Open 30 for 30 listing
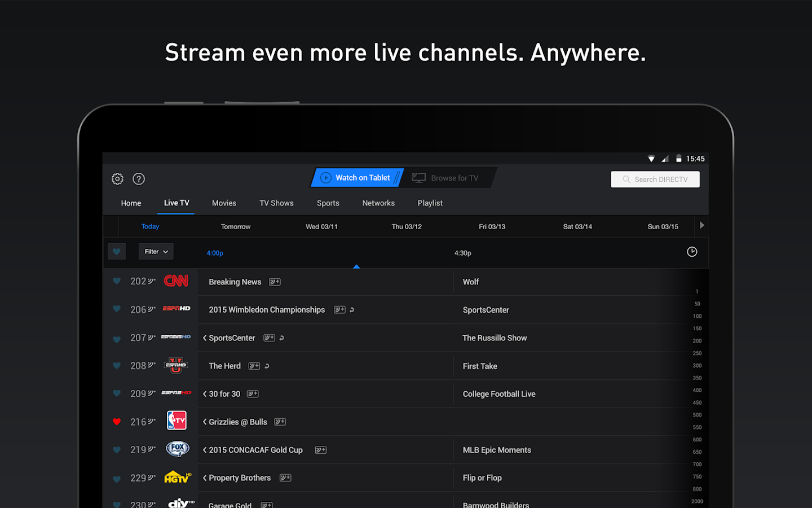The width and height of the screenshot is (812, 508). (x=224, y=394)
